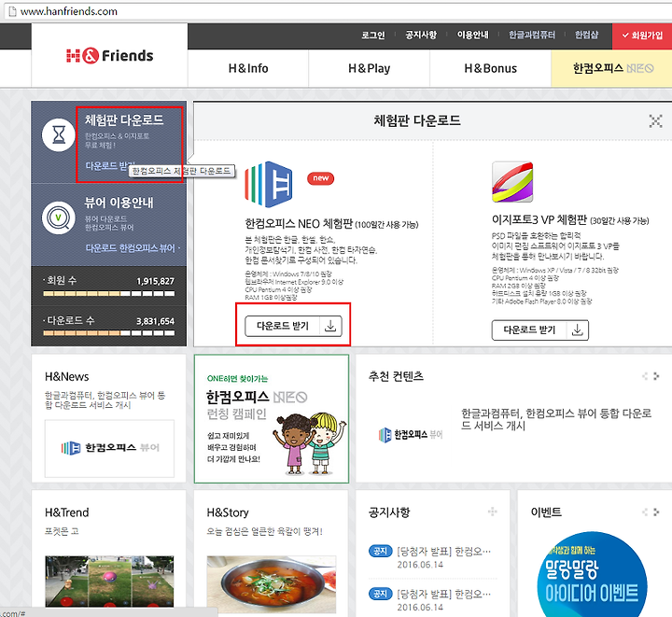Click the H&News 한컴오피스 뷰어 thumbnail
Viewport: 672px width, 617px height.
(109, 448)
